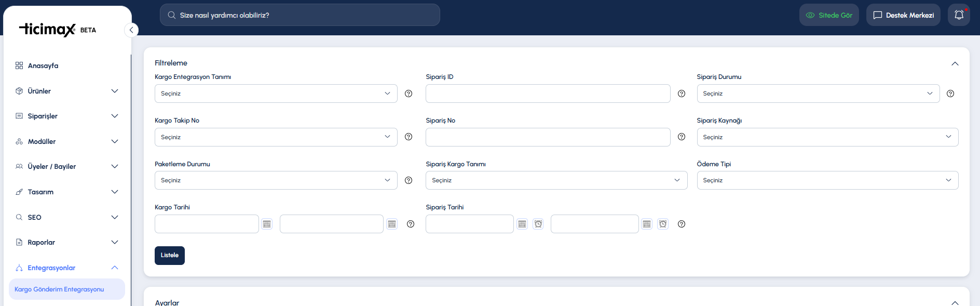
Task: Open Raporlar menu
Action: [x=67, y=242]
